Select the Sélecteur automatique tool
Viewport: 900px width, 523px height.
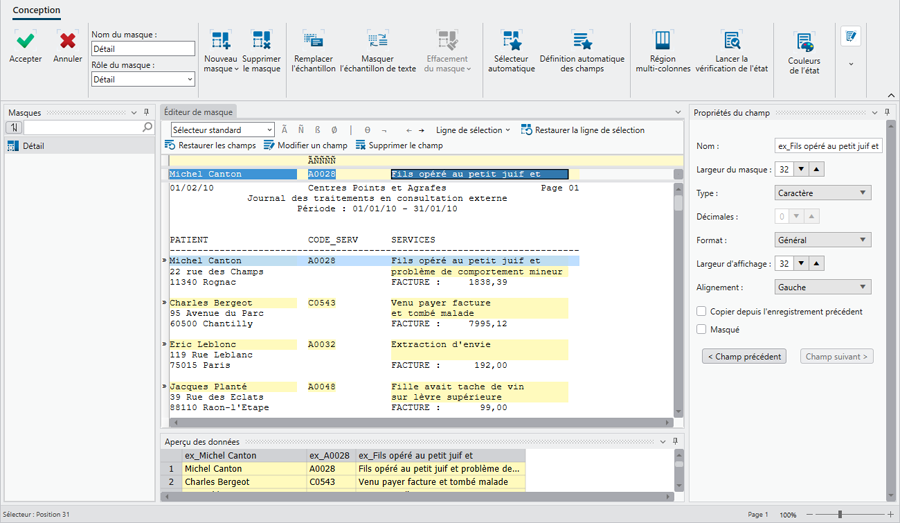click(511, 41)
